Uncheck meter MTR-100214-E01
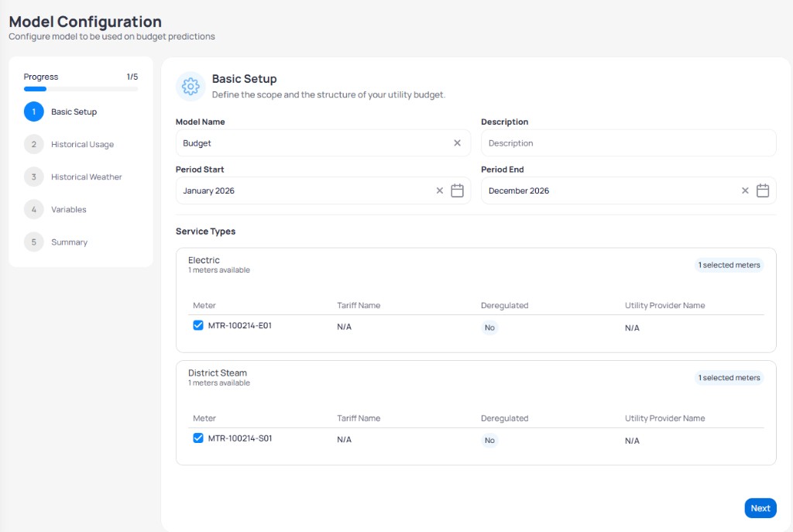 tap(198, 325)
